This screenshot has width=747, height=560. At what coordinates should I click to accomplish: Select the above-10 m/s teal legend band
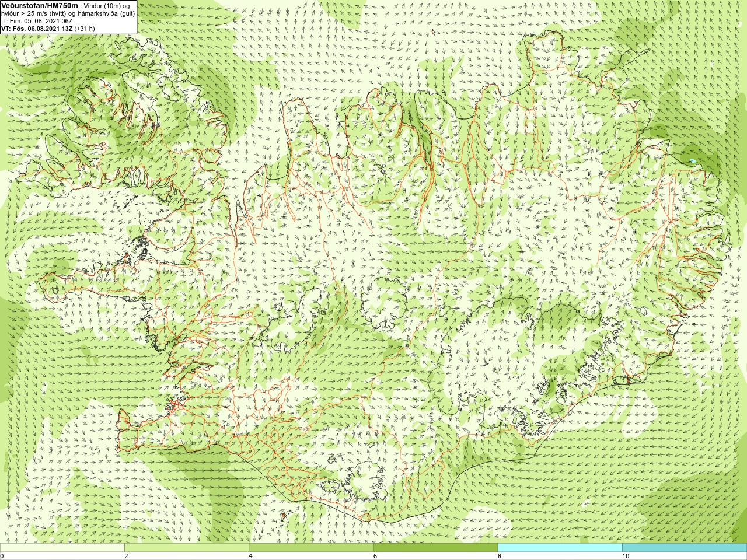point(685,548)
